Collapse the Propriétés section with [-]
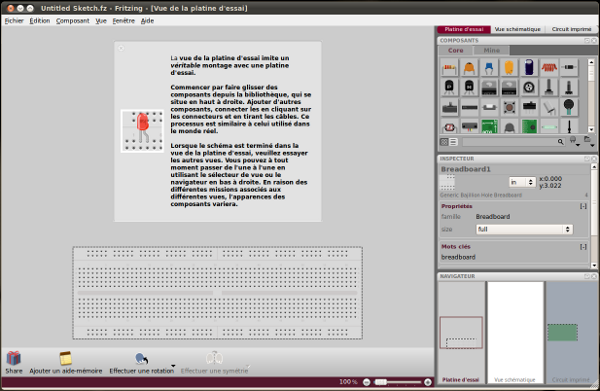Screen dimensions: 600x391 (x=583, y=206)
